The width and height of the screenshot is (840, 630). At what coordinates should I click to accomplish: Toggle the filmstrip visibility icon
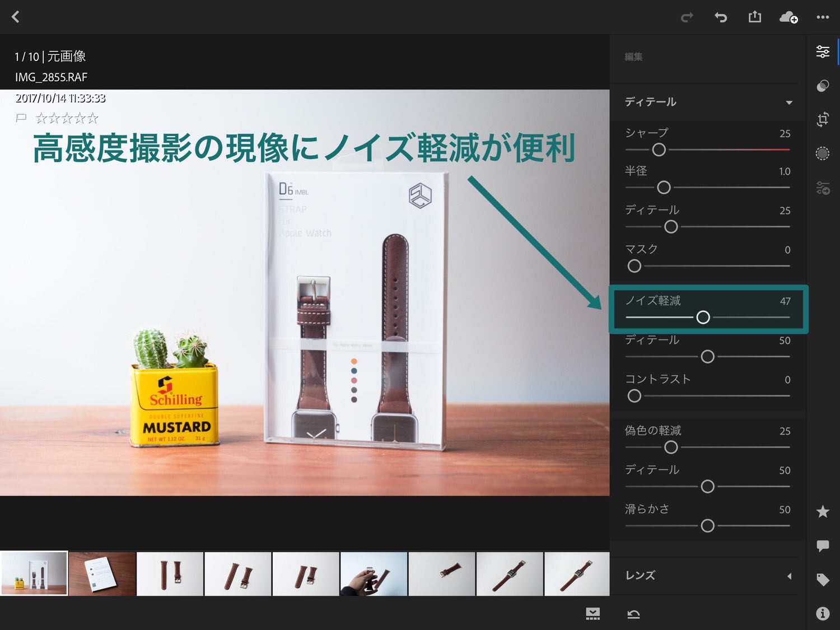point(592,614)
